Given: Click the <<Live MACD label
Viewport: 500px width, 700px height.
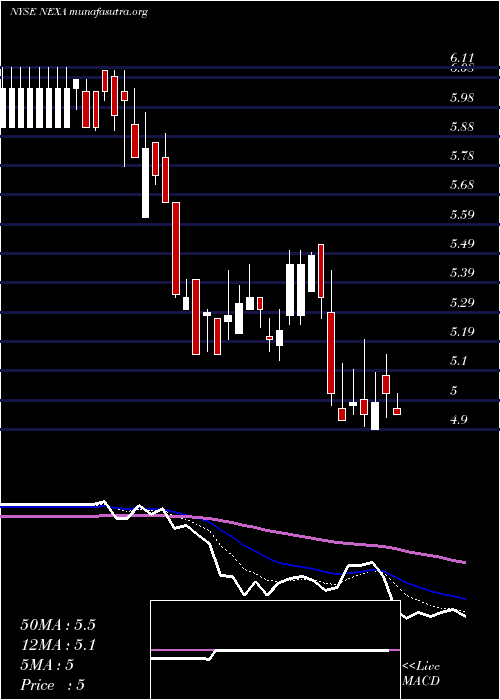Looking at the screenshot, I should coord(421,674).
